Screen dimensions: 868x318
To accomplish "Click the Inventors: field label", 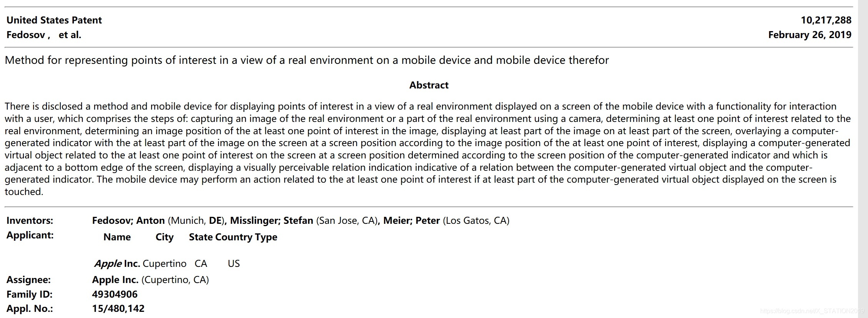I will click(30, 221).
